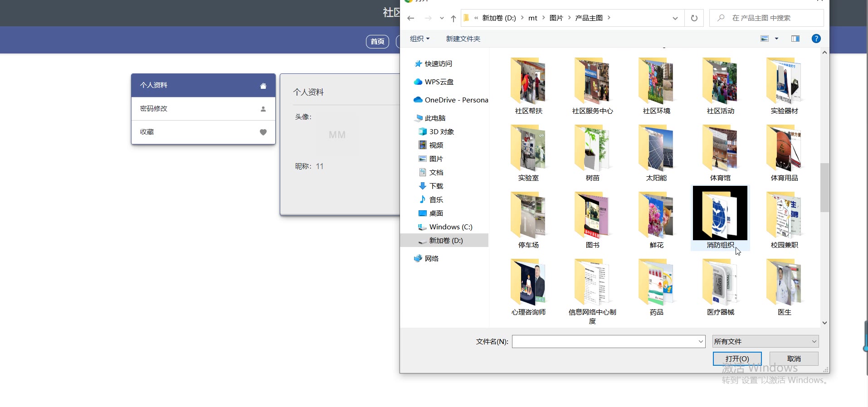Screen dimensions: 868x407
Task: Open the 药品 folder
Action: 656,287
